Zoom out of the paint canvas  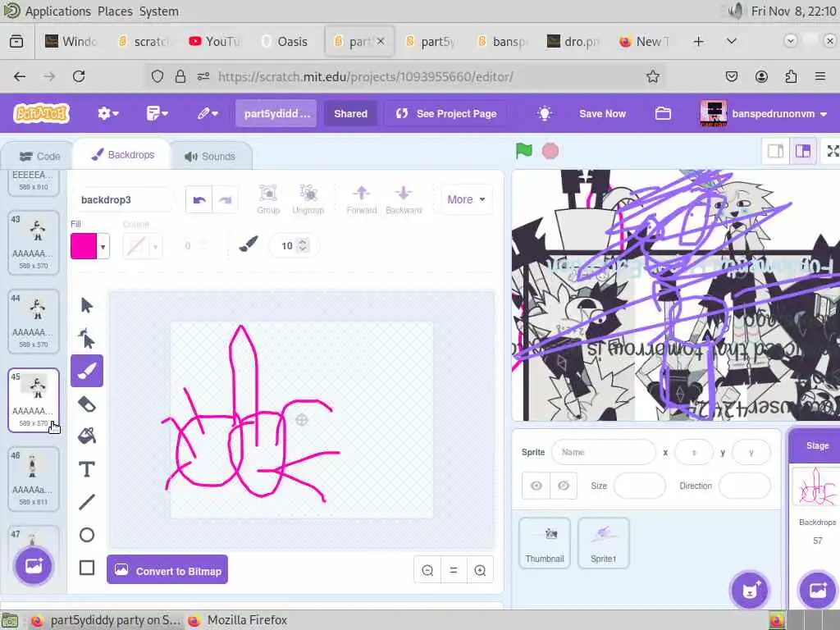(x=427, y=571)
